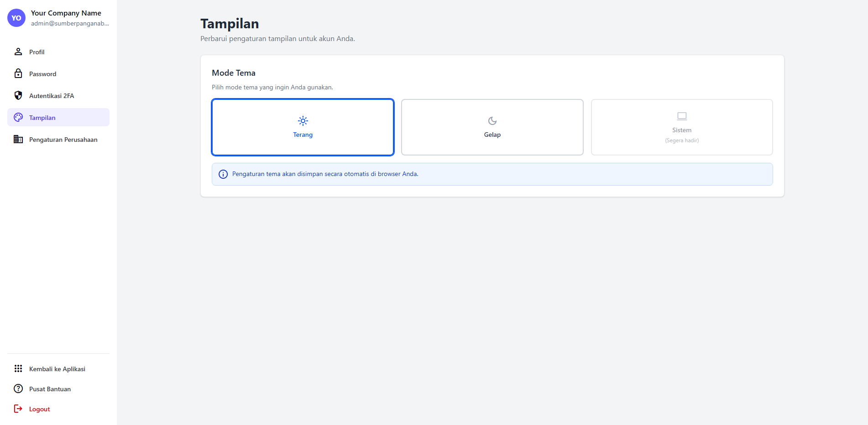Click the person icon beside Profil
This screenshot has height=425, width=868.
(18, 52)
